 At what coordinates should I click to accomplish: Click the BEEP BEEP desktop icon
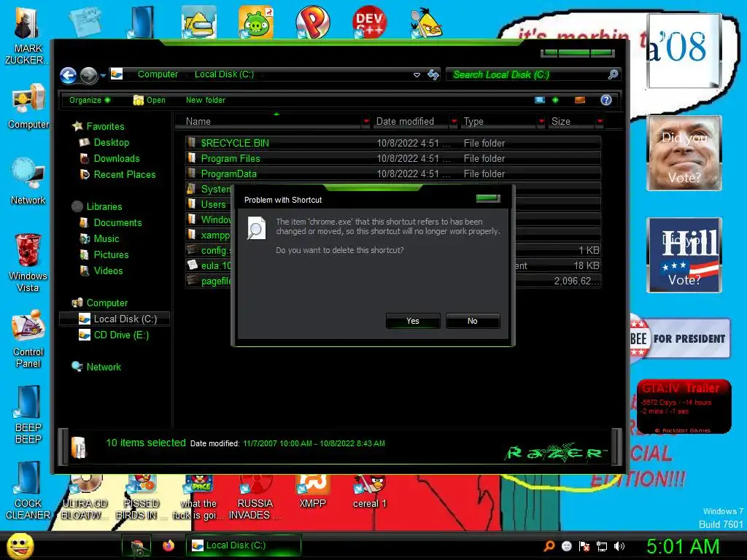point(28,415)
